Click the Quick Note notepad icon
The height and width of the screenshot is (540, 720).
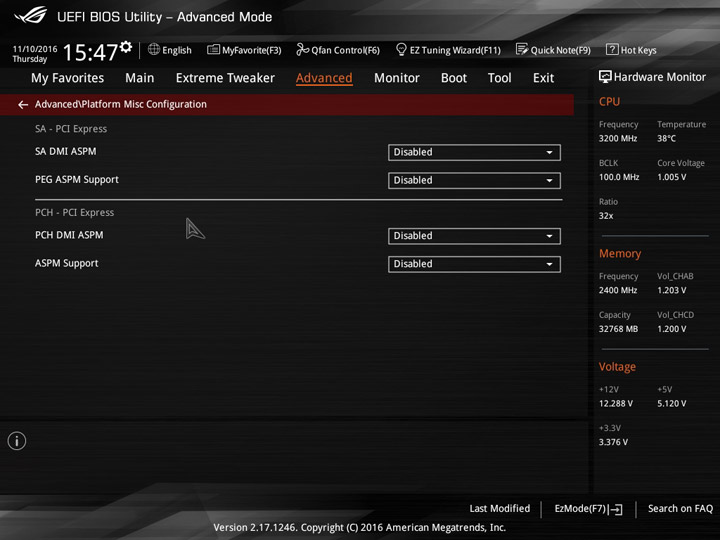(x=522, y=49)
